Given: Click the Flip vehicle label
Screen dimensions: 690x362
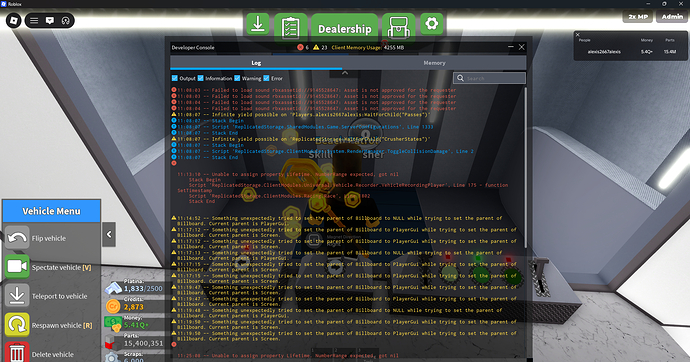Looking at the screenshot, I should point(49,238).
